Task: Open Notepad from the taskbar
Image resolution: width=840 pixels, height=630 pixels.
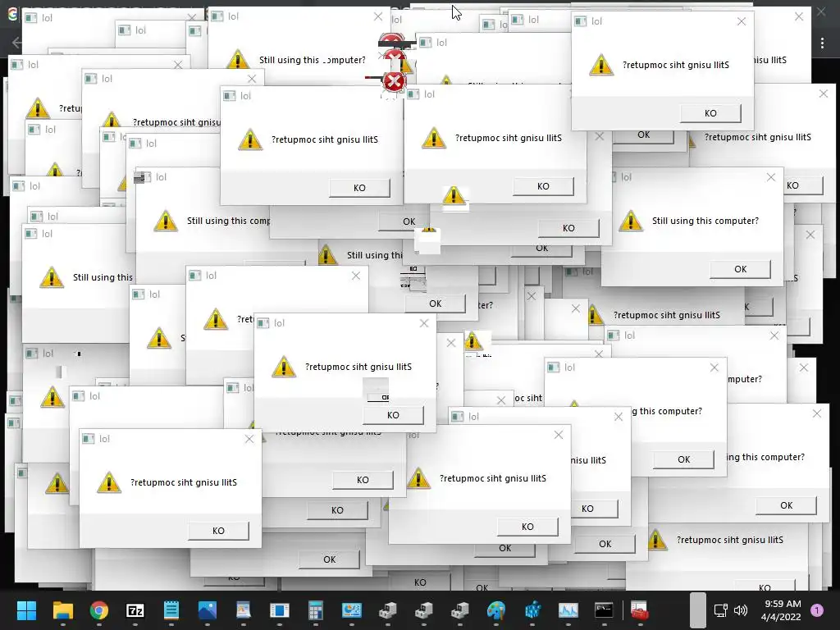Action: point(171,610)
